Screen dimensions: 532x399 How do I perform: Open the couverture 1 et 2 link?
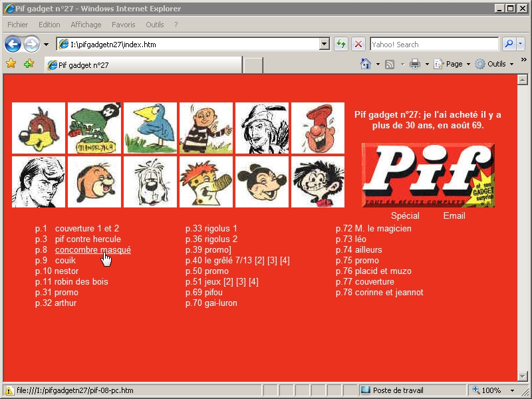(87, 228)
